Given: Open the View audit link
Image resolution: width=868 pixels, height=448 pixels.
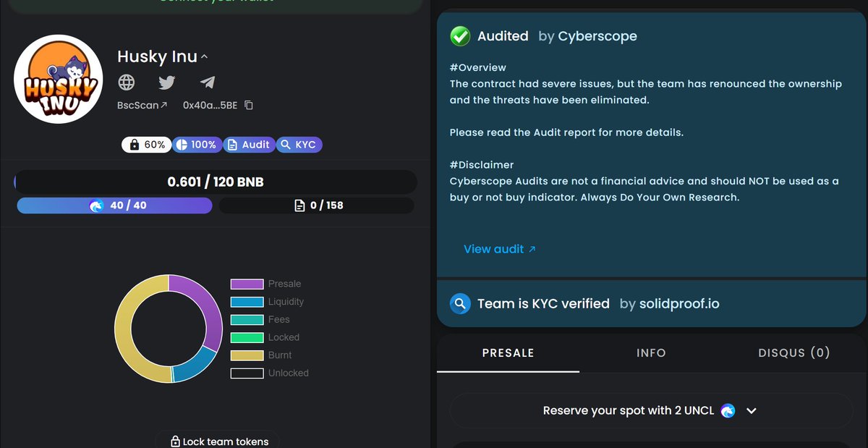Looking at the screenshot, I should tap(500, 249).
